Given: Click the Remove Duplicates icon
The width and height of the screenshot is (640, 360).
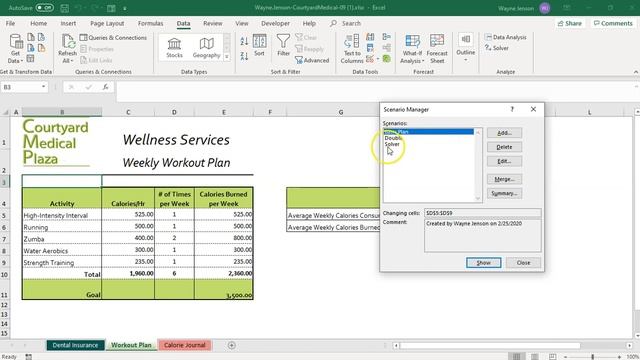Looking at the screenshot, I should coord(370,48).
